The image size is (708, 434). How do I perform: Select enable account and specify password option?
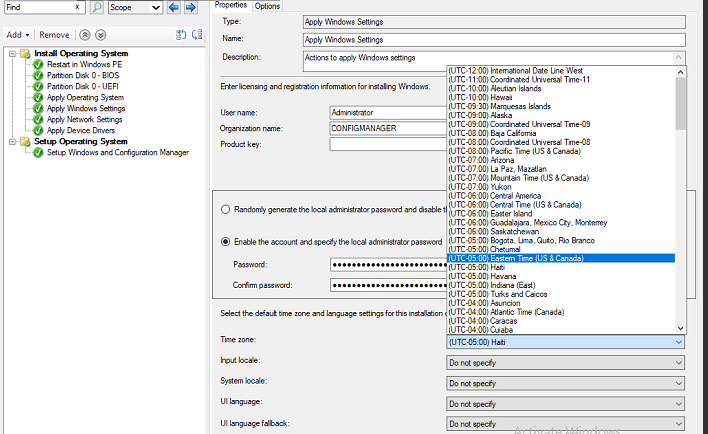(226, 241)
